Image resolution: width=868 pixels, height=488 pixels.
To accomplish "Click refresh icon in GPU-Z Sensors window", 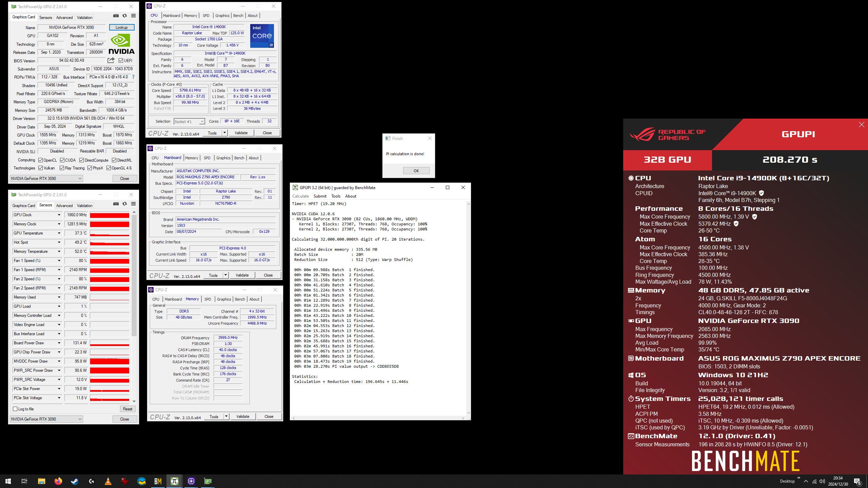I will [x=124, y=204].
